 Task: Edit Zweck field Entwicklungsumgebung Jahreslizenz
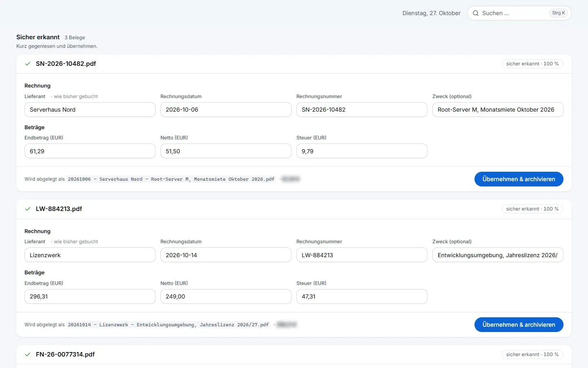pos(498,255)
